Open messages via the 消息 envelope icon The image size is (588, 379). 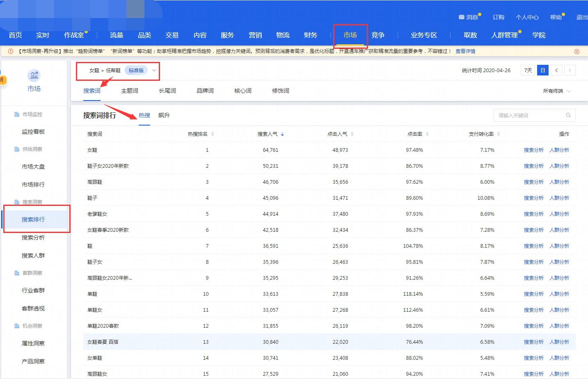pos(461,17)
